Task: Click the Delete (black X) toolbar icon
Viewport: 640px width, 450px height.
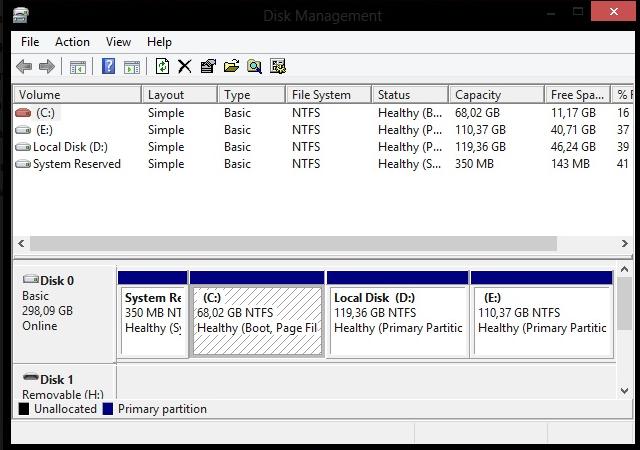Action: pos(184,66)
